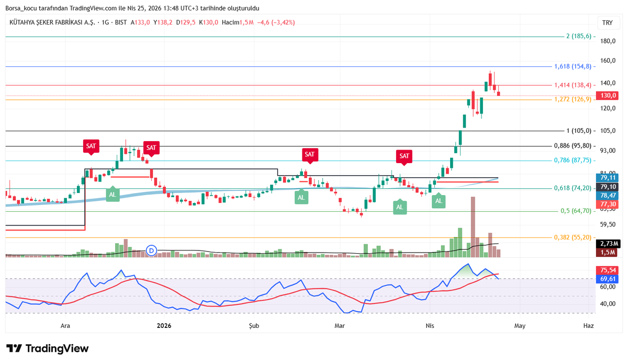The width and height of the screenshot is (628, 364).
Task: Click the 2,73M volume average tag
Action: pos(608,244)
